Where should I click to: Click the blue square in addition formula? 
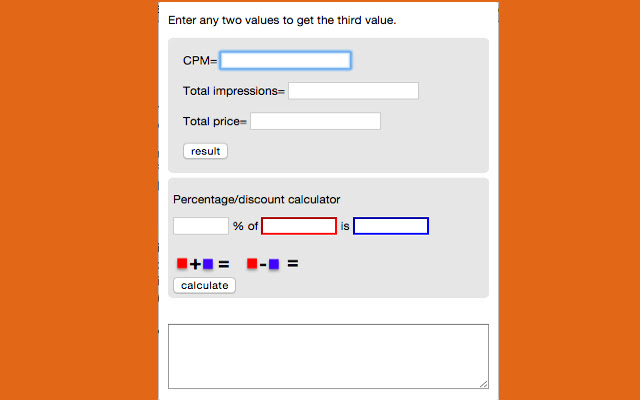[x=208, y=264]
